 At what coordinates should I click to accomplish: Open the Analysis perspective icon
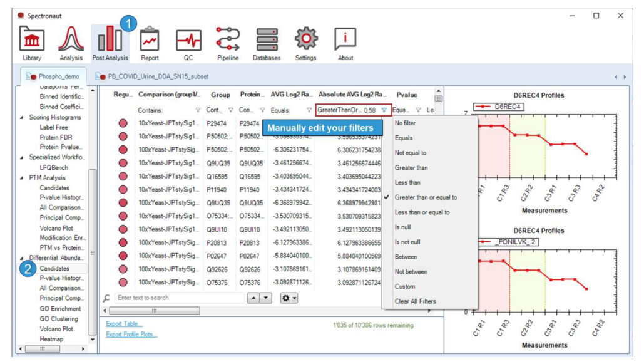point(71,43)
